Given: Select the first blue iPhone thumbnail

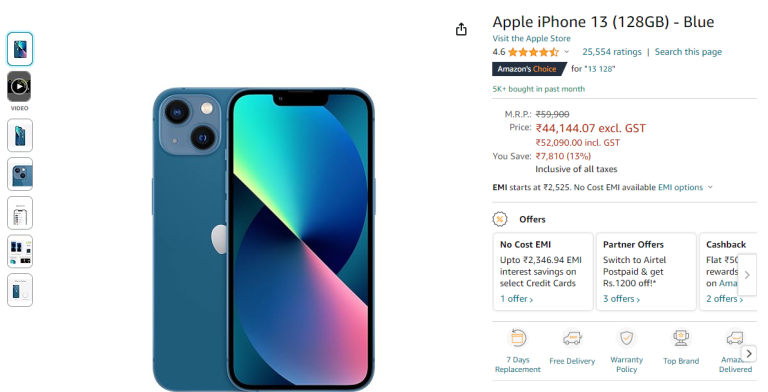Looking at the screenshot, I should 20,49.
